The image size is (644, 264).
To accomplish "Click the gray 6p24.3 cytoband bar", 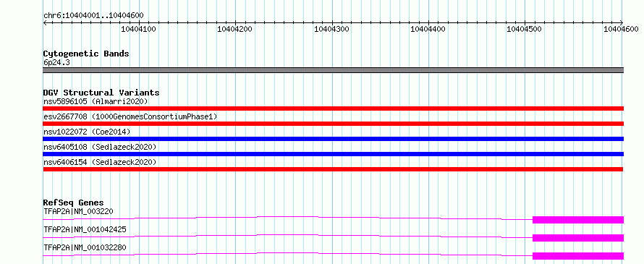I will pos(333,70).
